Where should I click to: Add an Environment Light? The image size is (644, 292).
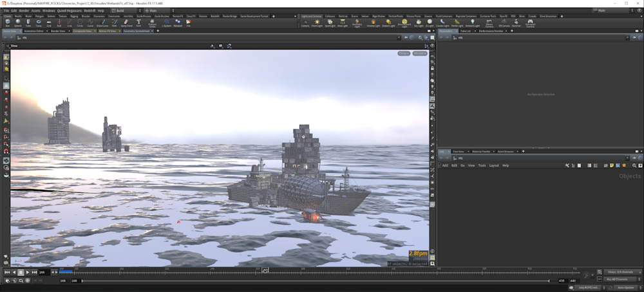point(404,23)
